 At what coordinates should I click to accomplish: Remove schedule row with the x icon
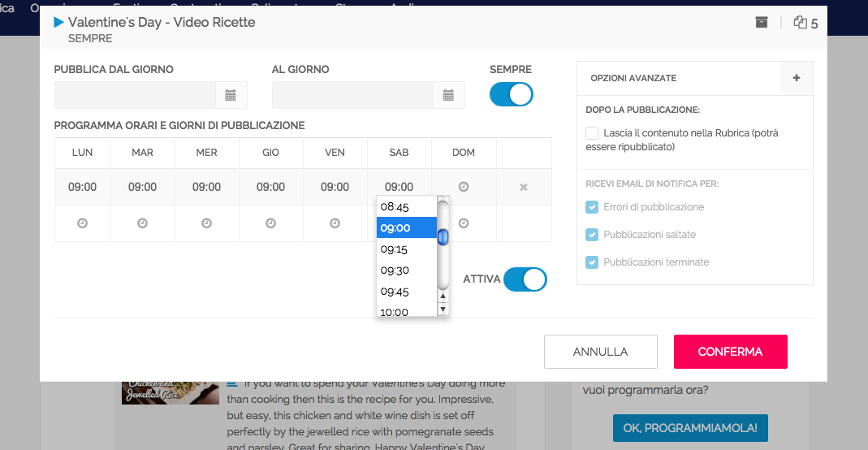tap(524, 188)
